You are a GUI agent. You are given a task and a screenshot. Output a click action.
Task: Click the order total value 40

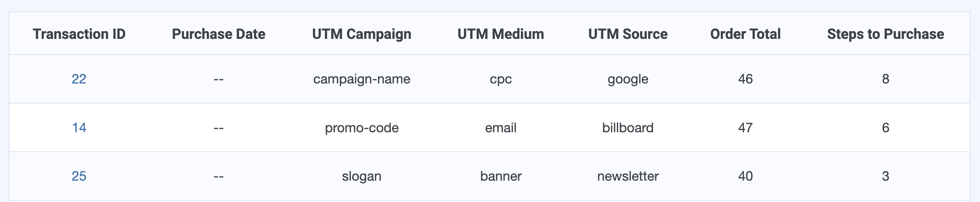(745, 176)
